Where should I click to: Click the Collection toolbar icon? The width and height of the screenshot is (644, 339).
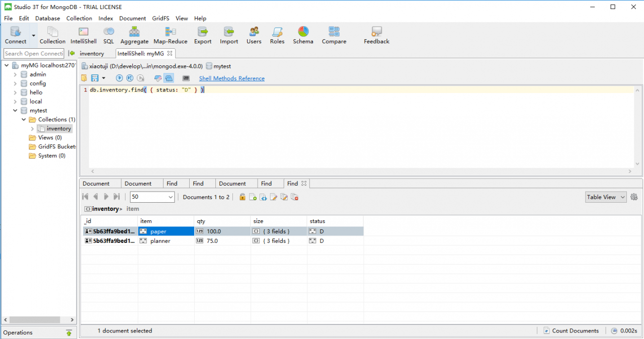tap(52, 36)
